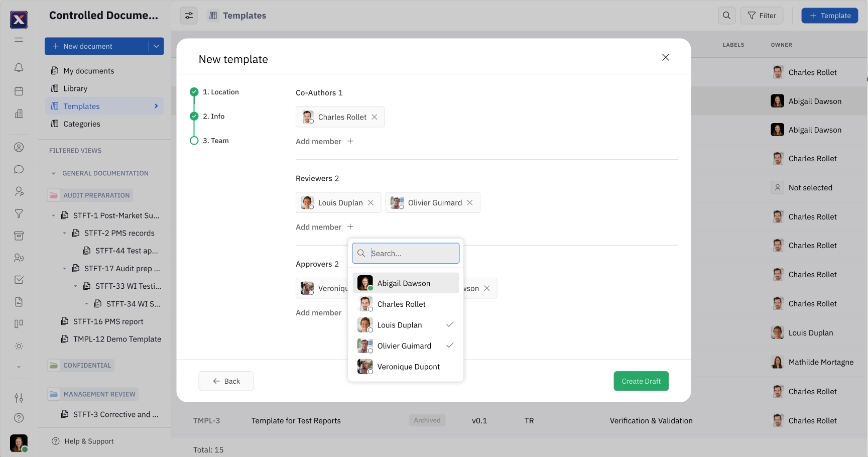This screenshot has height=457, width=868.
Task: Open the calendar icon in sidebar
Action: (x=19, y=91)
